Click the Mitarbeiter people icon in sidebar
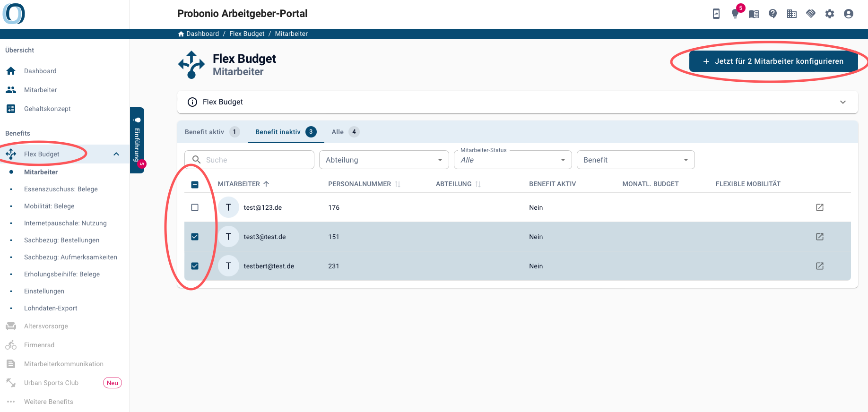 11,90
